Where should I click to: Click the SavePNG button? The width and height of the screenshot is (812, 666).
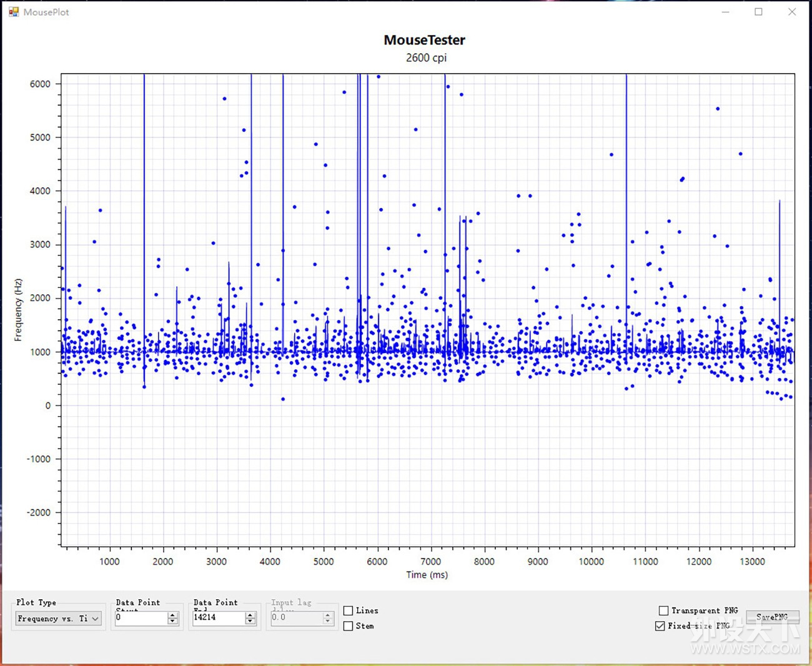[x=773, y=617]
